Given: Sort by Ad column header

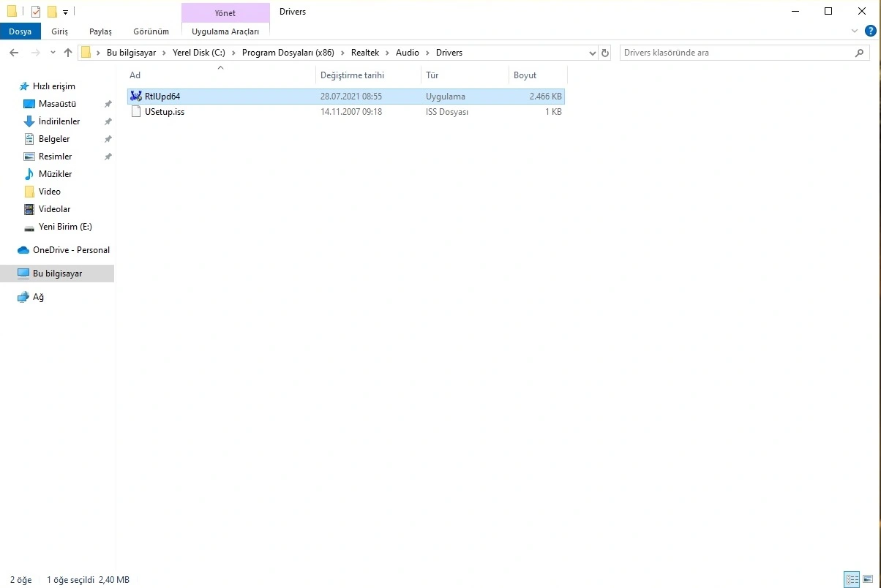Looking at the screenshot, I should click(221, 75).
